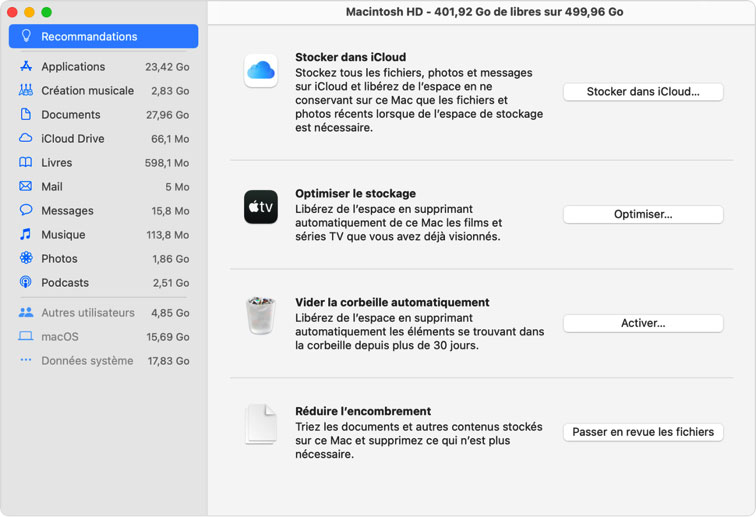Click the 598,1 Mo Livres size
The width and height of the screenshot is (756, 517).
167,163
